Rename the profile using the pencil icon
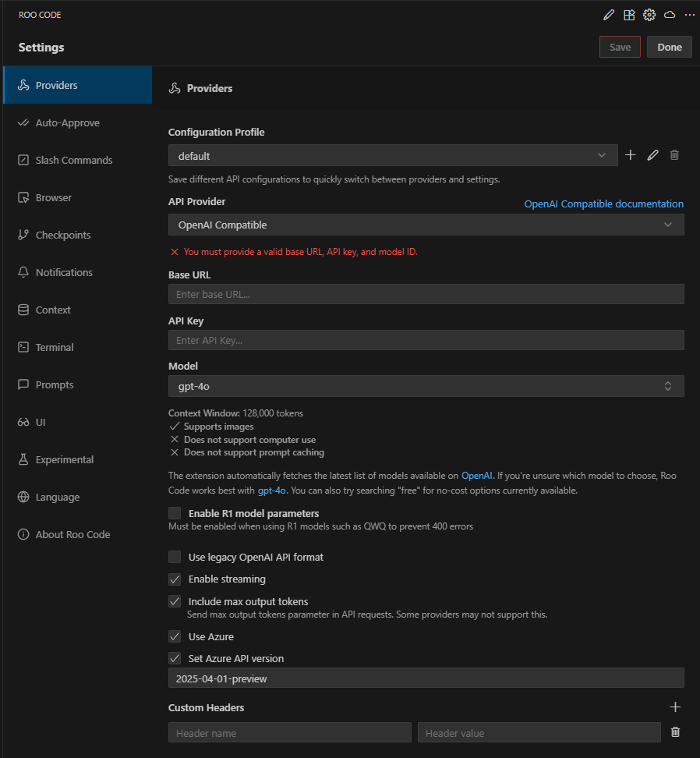 pos(653,155)
